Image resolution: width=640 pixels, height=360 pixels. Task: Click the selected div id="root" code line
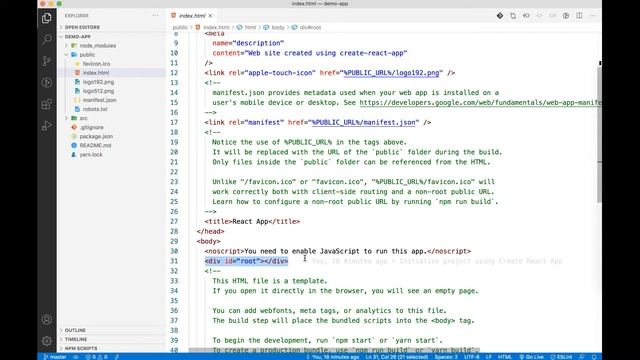(x=246, y=261)
